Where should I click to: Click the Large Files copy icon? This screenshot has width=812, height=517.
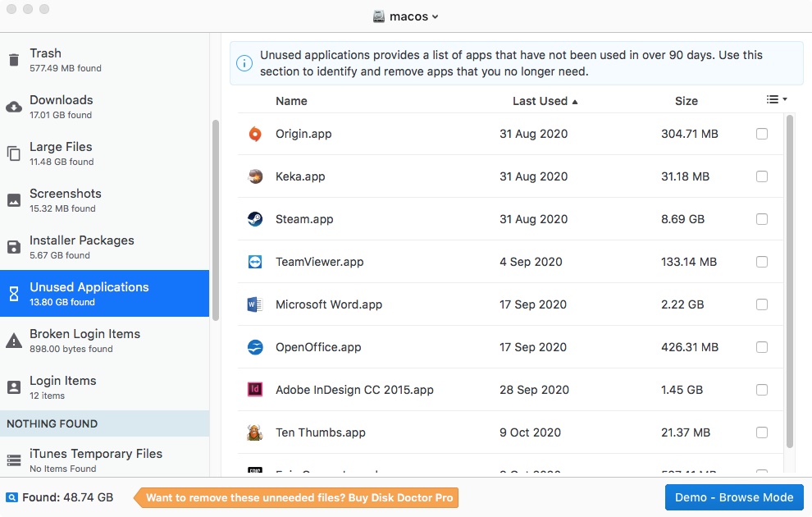pyautogui.click(x=14, y=153)
